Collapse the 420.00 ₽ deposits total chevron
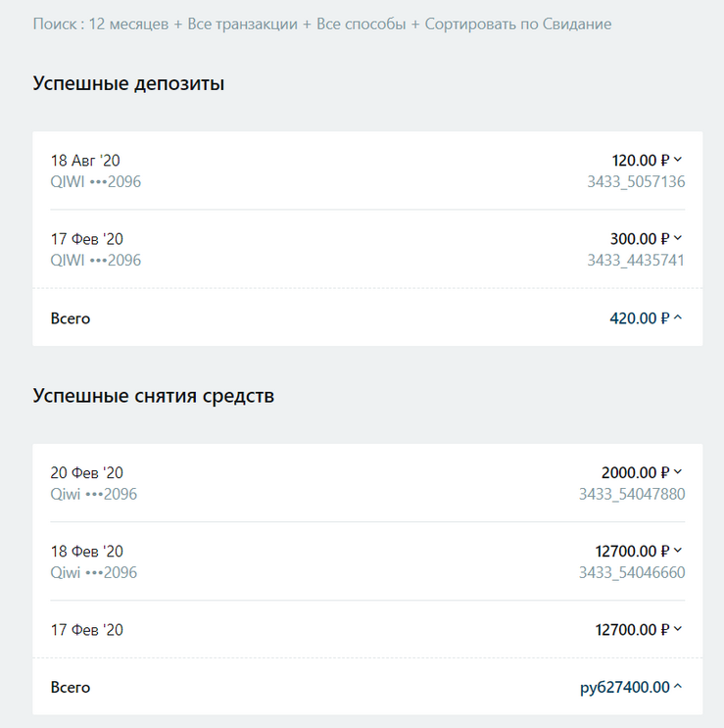 [678, 317]
